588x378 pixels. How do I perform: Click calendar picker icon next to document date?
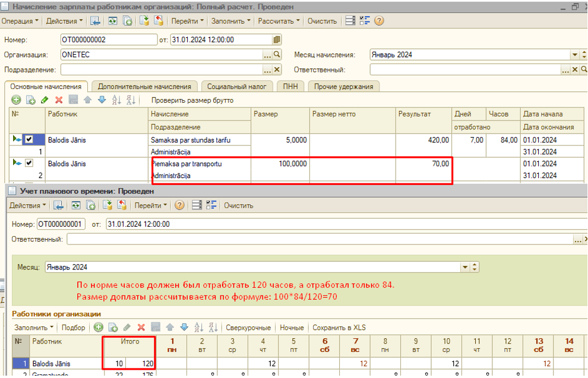click(277, 40)
